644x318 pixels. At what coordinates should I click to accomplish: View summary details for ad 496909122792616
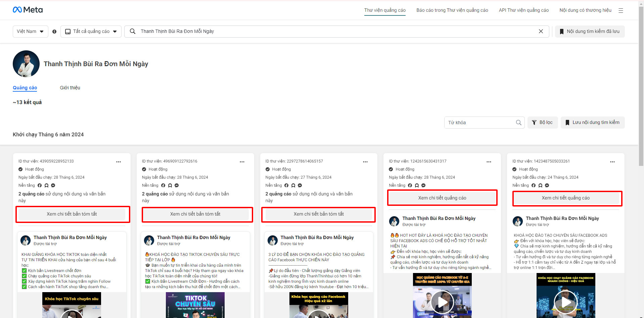click(195, 214)
